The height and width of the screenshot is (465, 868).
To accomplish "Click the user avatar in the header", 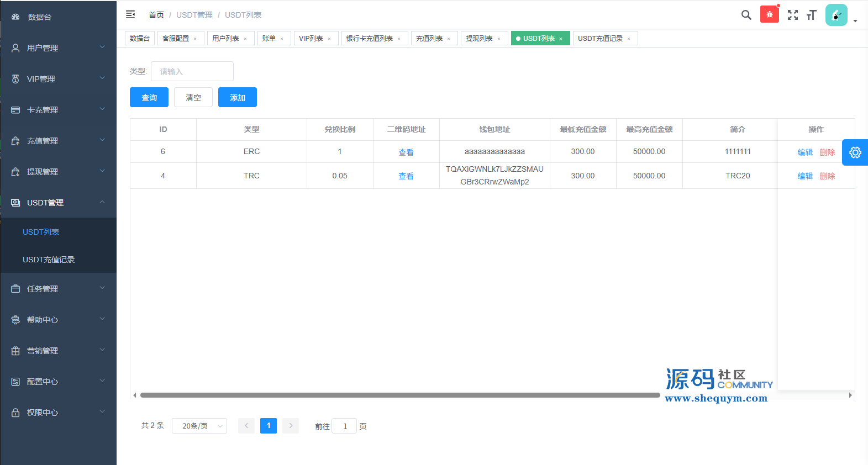I will (x=836, y=15).
